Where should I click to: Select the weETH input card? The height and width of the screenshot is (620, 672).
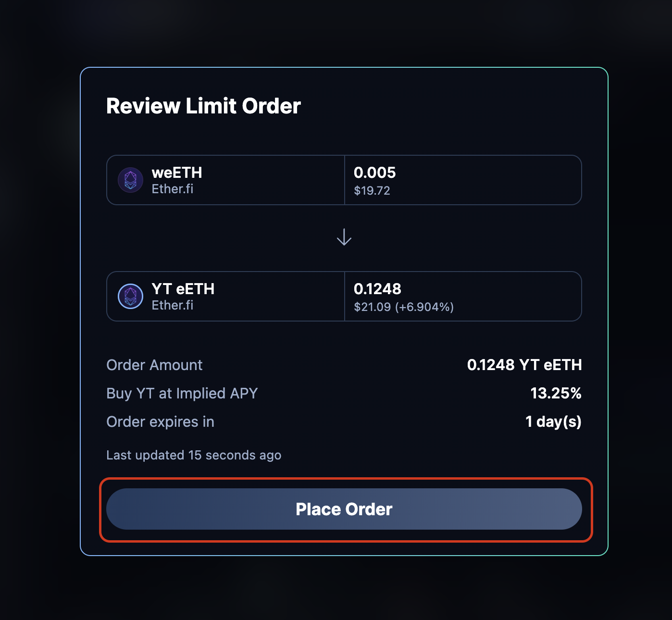(x=344, y=180)
